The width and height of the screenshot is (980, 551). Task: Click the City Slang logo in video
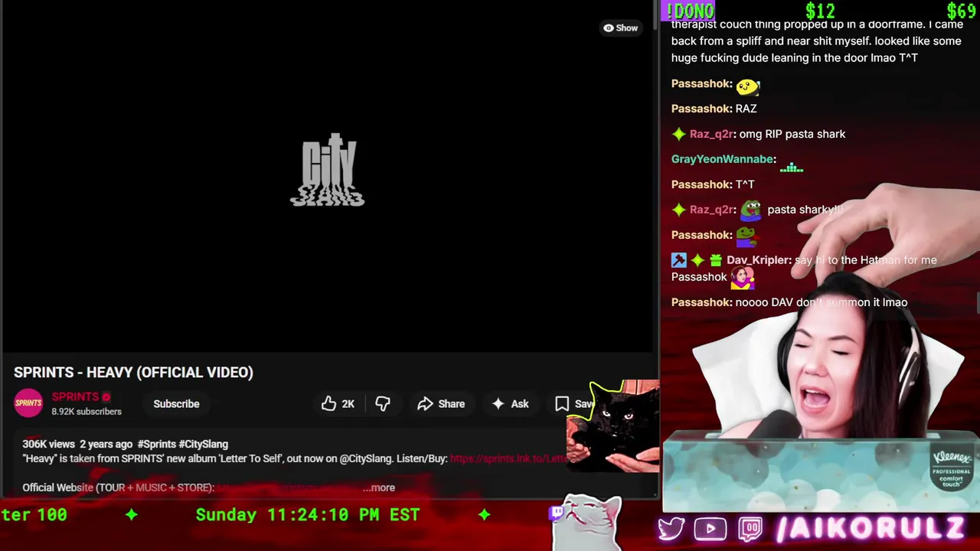click(328, 170)
